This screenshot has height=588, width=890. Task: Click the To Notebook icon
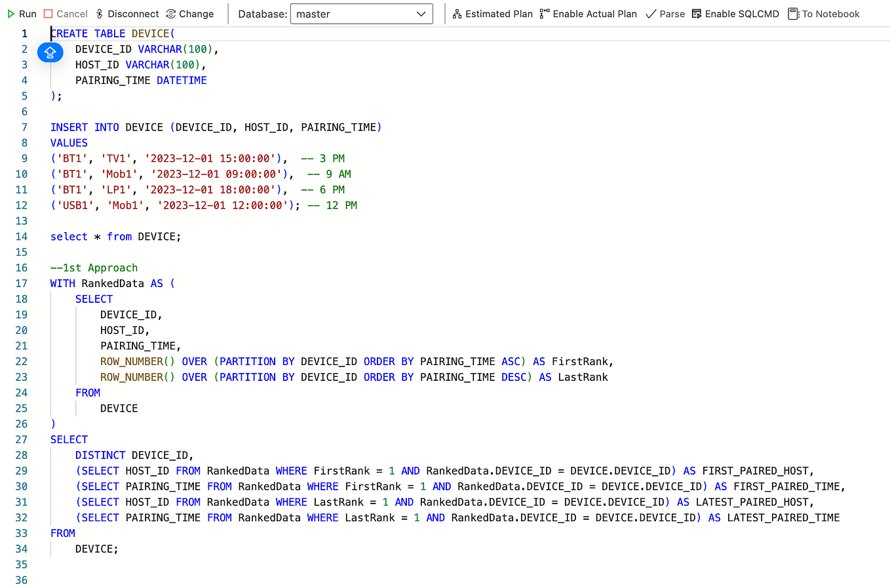point(794,14)
